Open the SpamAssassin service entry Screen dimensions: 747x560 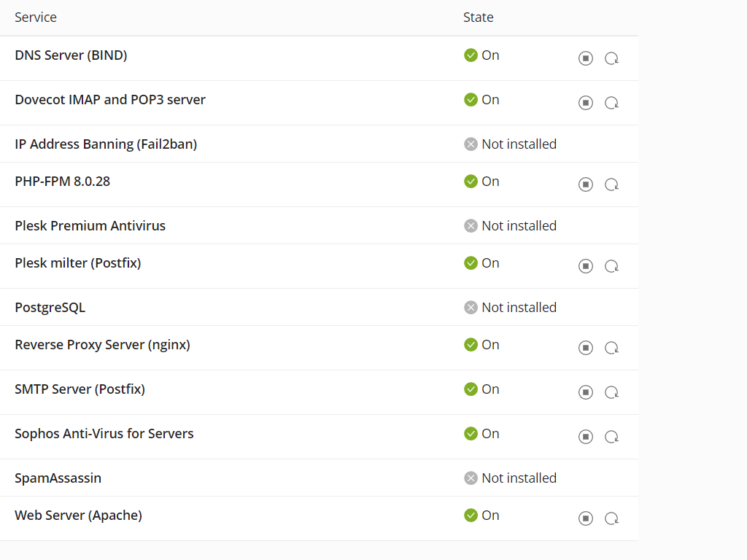58,478
